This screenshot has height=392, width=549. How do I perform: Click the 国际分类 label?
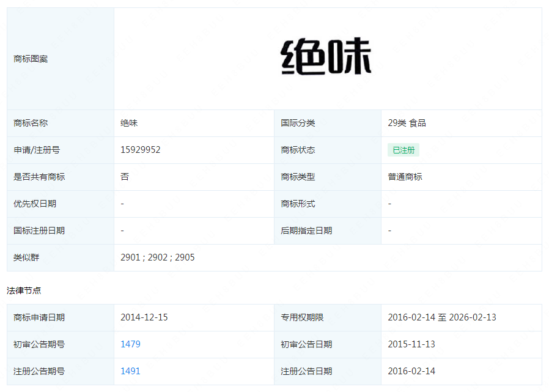coord(298,123)
